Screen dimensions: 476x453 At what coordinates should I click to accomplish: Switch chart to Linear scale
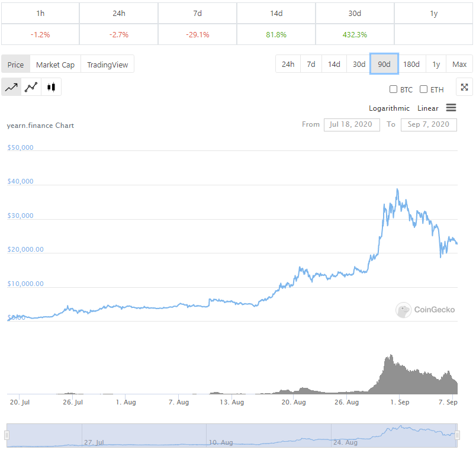(427, 108)
